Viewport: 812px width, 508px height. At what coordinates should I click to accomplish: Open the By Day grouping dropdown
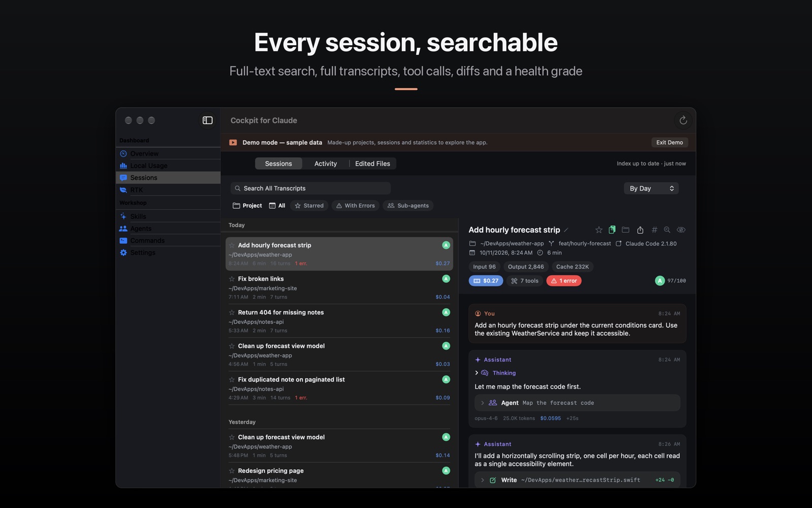coord(651,188)
